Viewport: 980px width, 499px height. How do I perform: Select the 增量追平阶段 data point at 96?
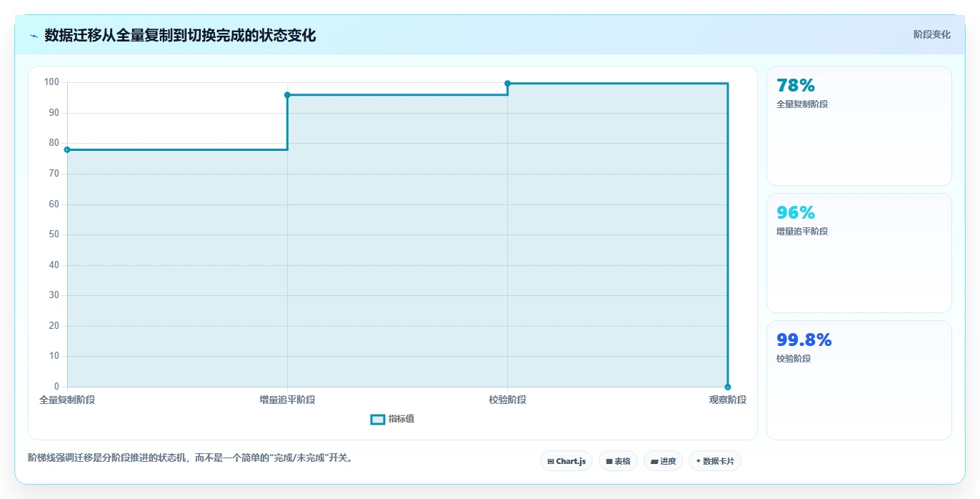click(287, 95)
